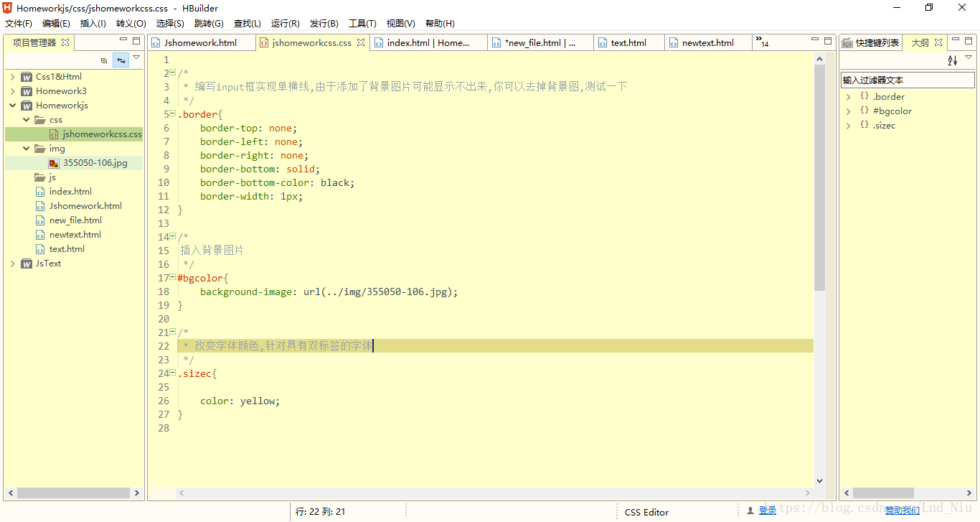Close the 大纲 outline tab
Screen dimensions: 980x522
pos(938,42)
